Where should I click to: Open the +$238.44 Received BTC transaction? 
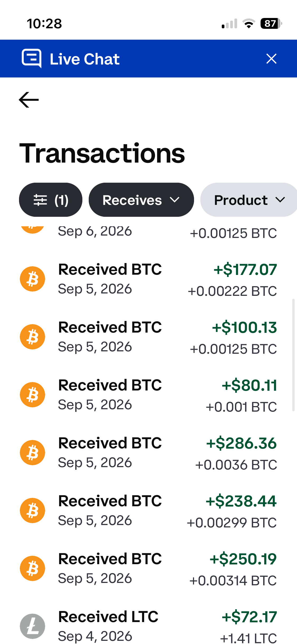(x=148, y=510)
